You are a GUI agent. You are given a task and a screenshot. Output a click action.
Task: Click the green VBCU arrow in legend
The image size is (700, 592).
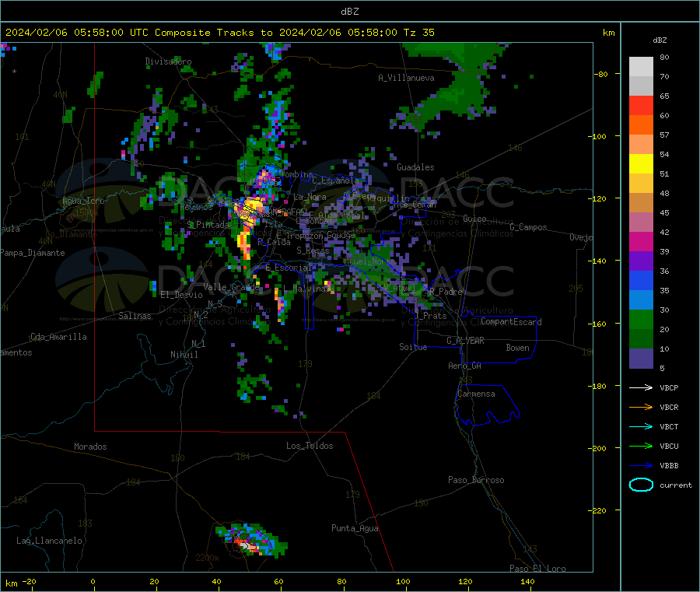(641, 446)
